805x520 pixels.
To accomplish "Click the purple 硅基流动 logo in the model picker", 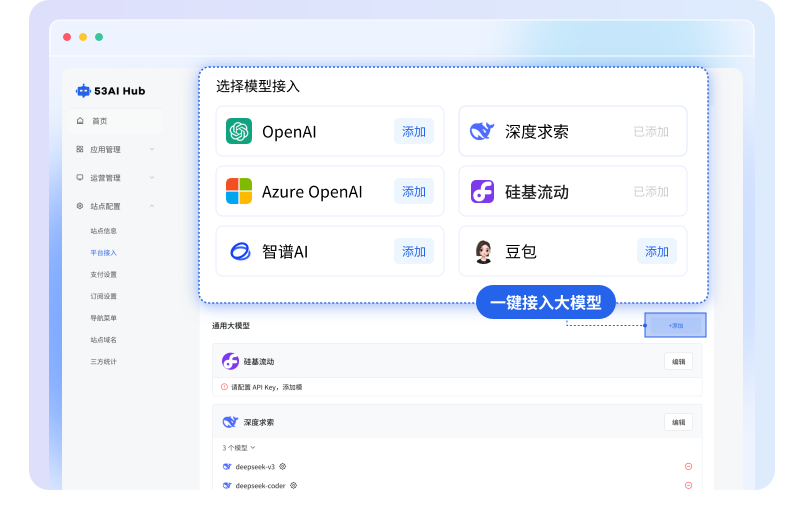I will click(x=482, y=191).
